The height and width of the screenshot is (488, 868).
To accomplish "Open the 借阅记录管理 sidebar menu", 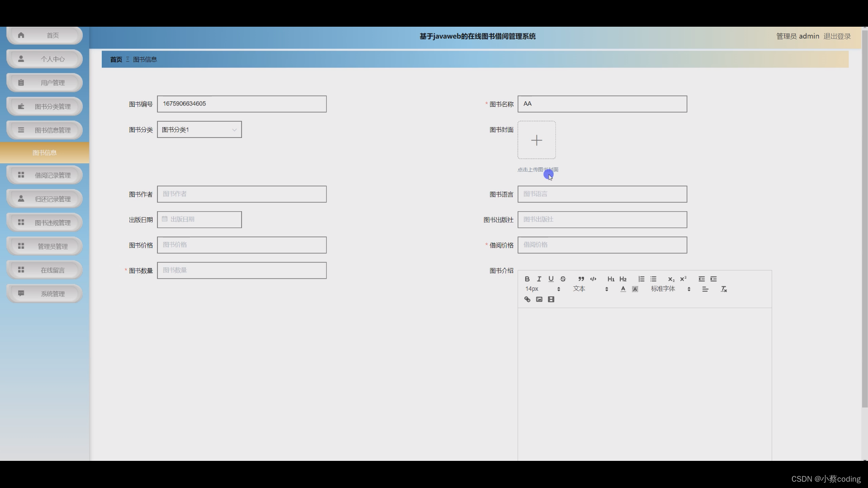I will click(x=44, y=175).
